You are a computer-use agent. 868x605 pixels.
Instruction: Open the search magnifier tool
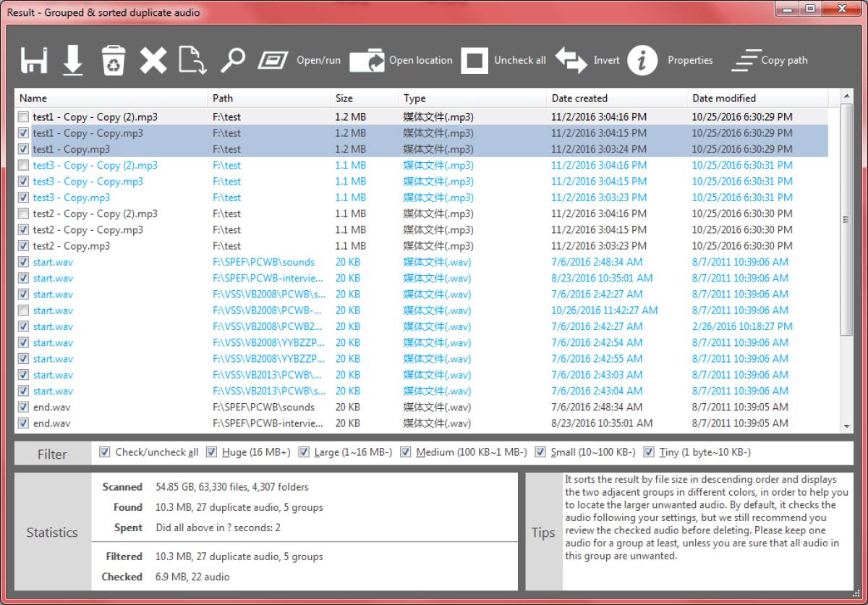(232, 60)
